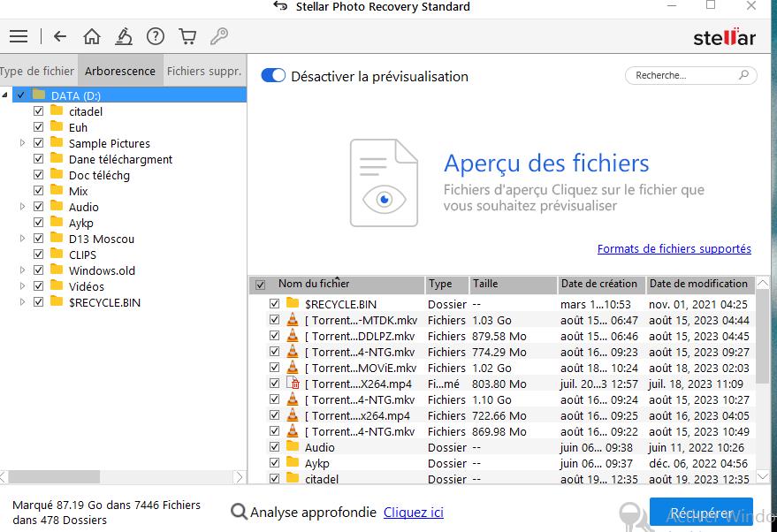The height and width of the screenshot is (532, 777).
Task: Toggle the Désactiver la prévisualisation switch
Action: click(x=273, y=76)
